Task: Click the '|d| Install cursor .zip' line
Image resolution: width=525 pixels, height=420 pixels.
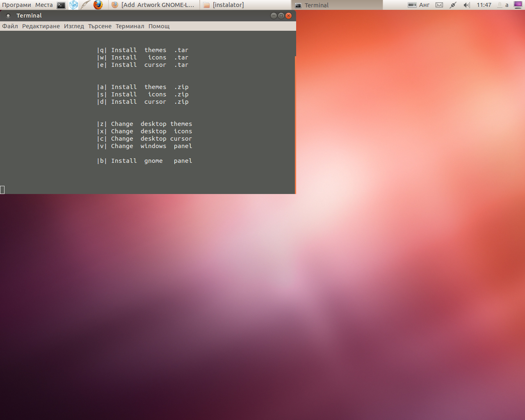Action: tap(143, 102)
